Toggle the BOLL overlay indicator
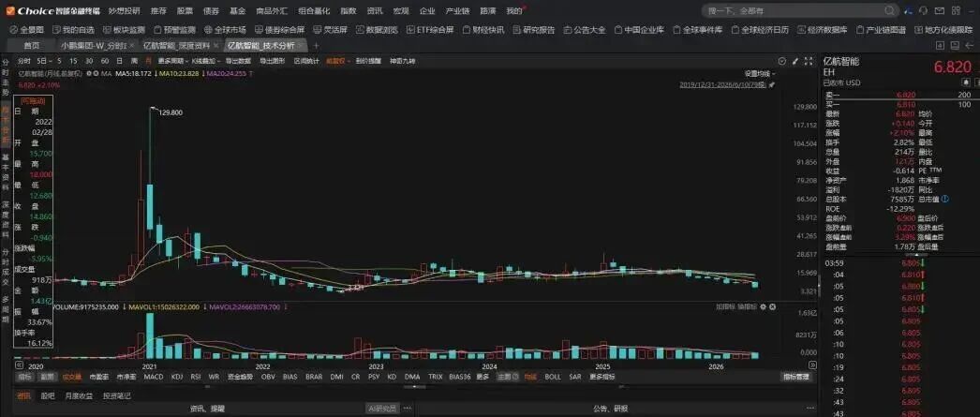The width and height of the screenshot is (980, 417). pyautogui.click(x=553, y=377)
